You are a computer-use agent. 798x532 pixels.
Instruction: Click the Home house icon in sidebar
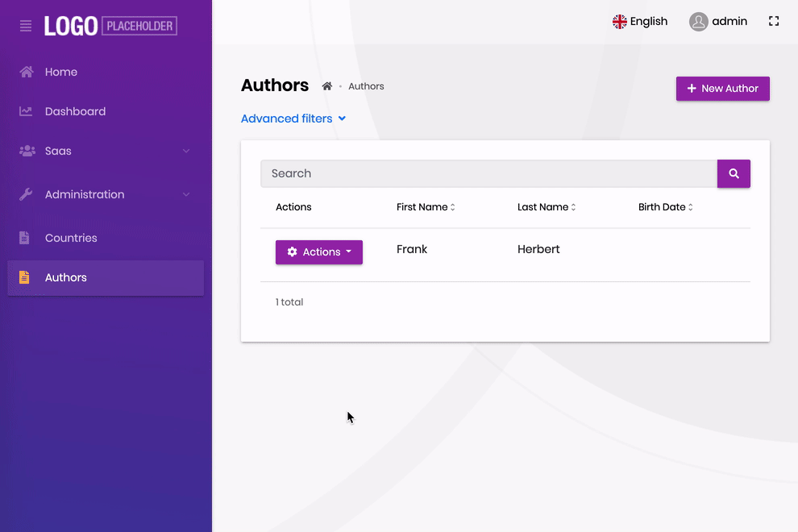pos(27,72)
